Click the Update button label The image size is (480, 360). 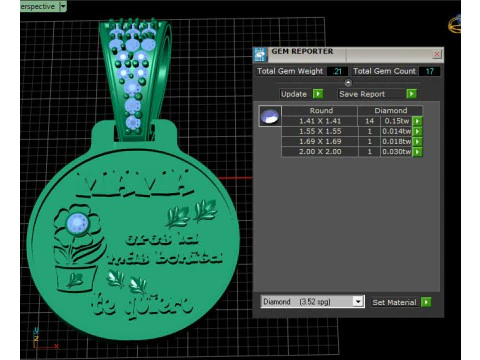click(x=294, y=94)
